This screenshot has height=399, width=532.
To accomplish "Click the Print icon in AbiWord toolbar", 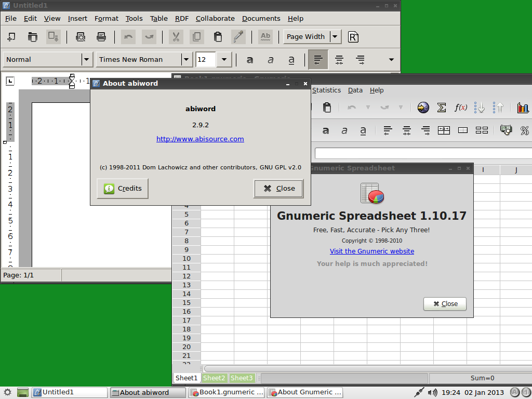I will pyautogui.click(x=101, y=37).
